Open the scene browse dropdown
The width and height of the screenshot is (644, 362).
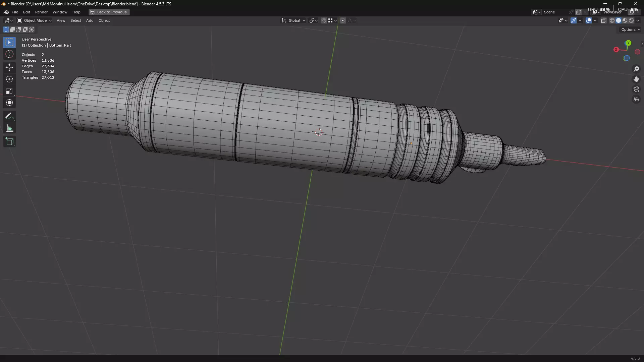tap(536, 12)
